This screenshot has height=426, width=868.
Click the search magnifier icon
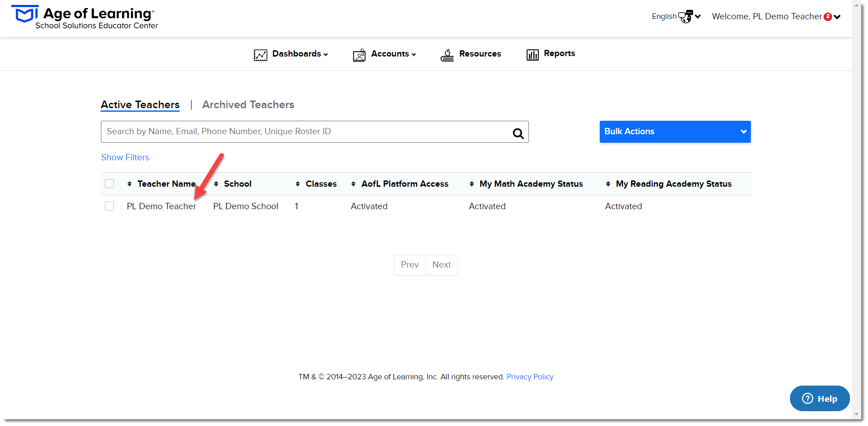pyautogui.click(x=518, y=133)
